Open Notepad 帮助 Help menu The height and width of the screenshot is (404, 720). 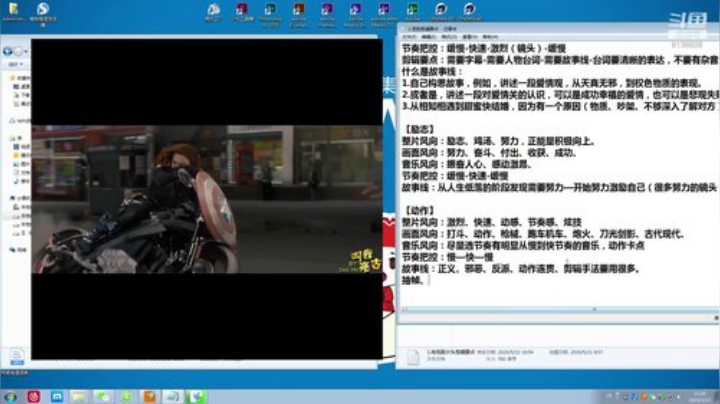point(489,36)
